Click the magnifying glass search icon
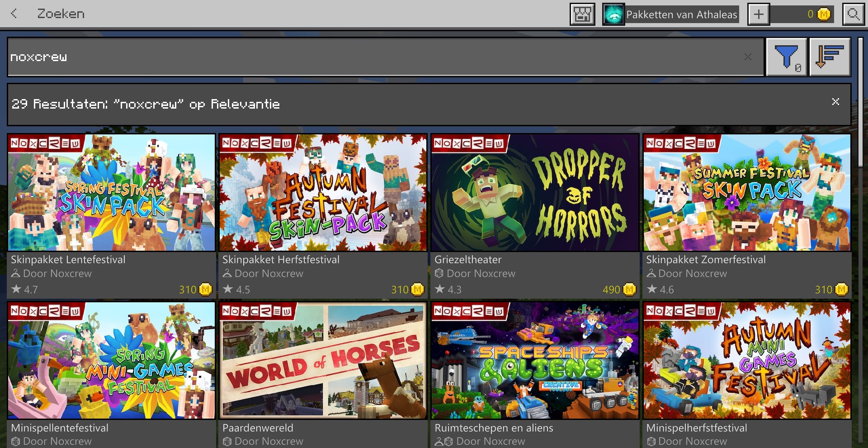The image size is (868, 448). tap(853, 14)
